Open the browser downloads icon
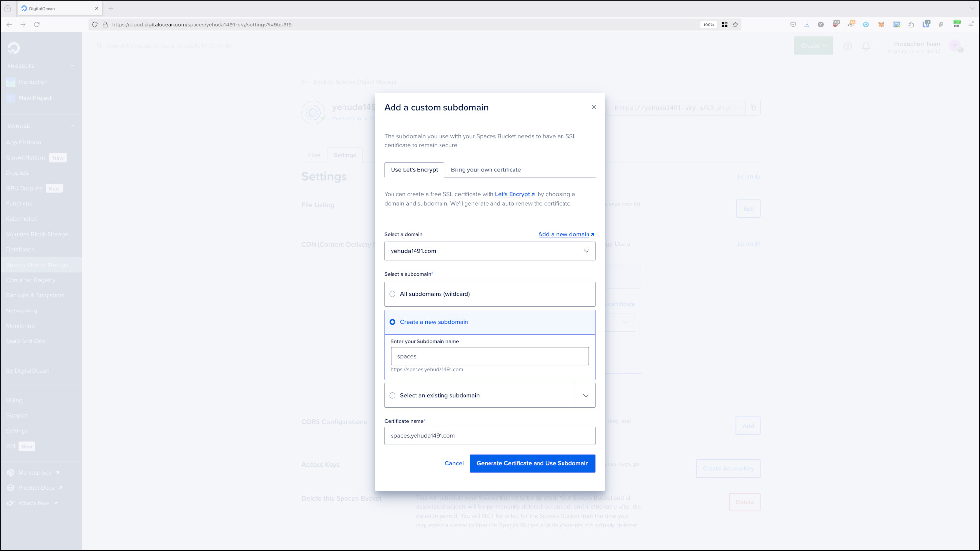Viewport: 980px width, 551px height. click(807, 24)
